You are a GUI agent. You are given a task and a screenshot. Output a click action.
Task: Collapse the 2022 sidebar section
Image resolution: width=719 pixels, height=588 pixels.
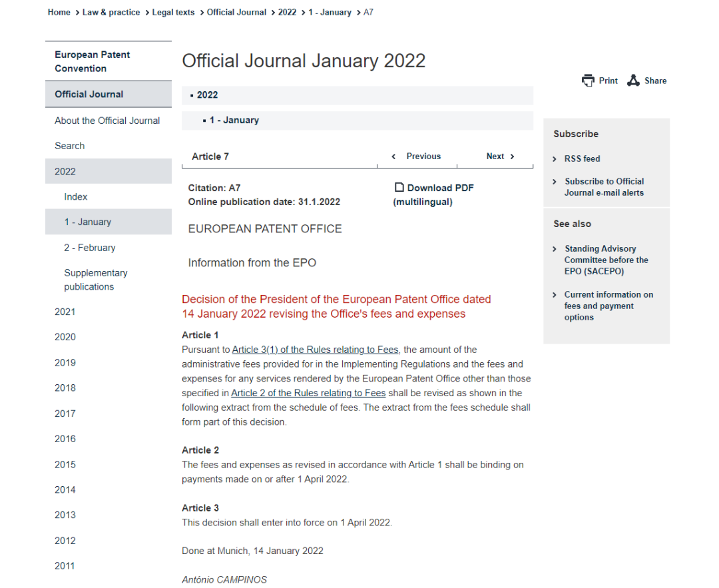pyautogui.click(x=109, y=171)
